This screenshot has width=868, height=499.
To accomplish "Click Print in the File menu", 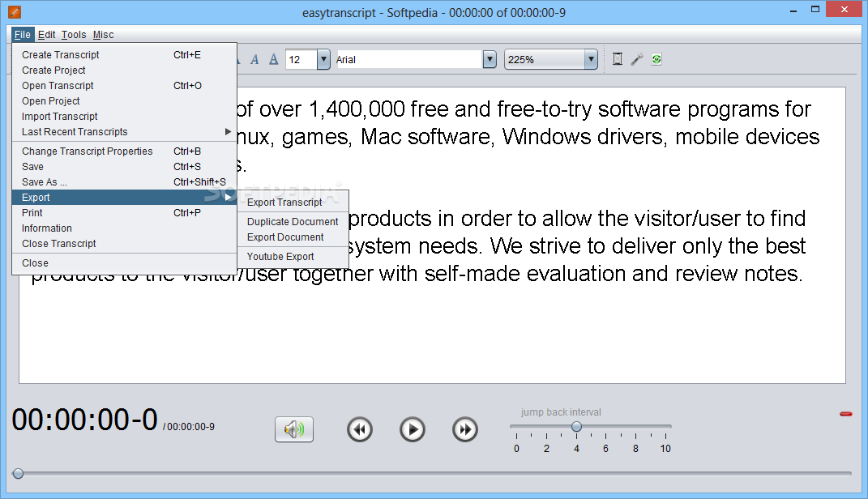I will pyautogui.click(x=124, y=213).
